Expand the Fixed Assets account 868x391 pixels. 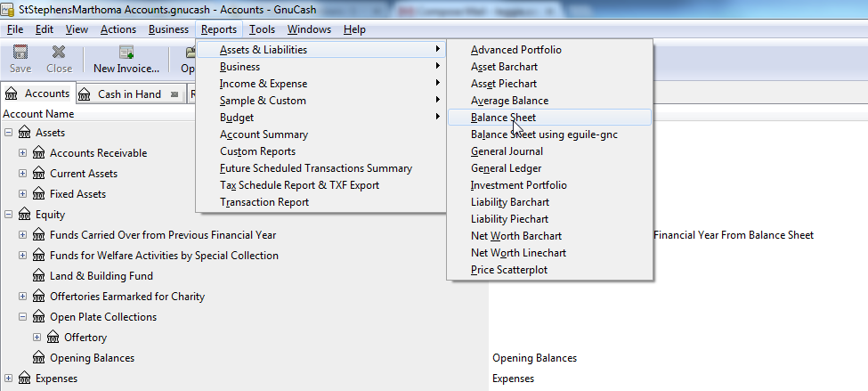pos(22,194)
